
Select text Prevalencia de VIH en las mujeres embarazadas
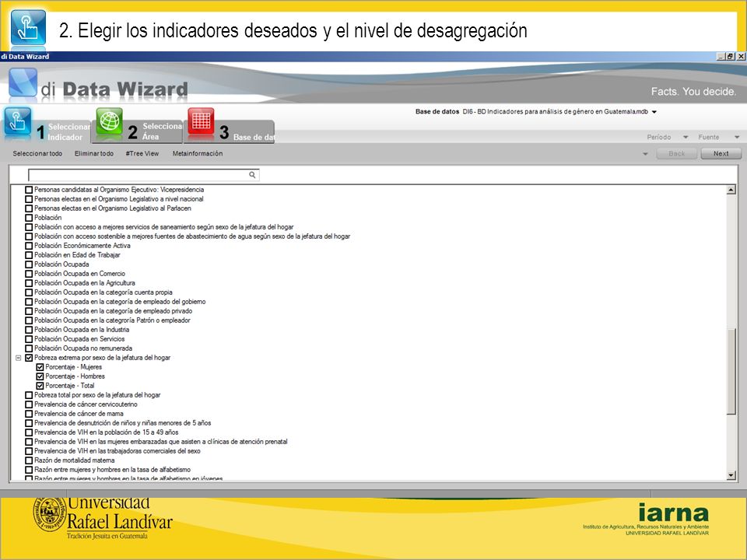(161, 442)
